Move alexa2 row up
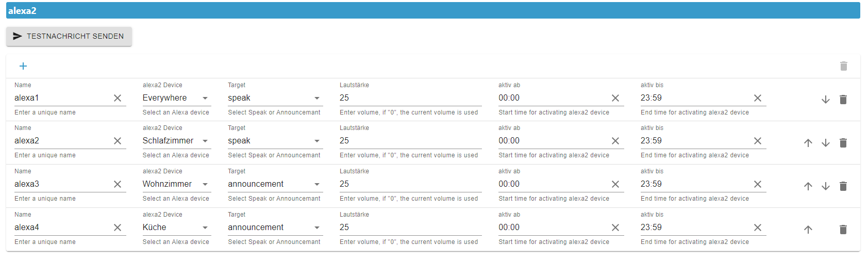This screenshot has width=868, height=260. 808,143
